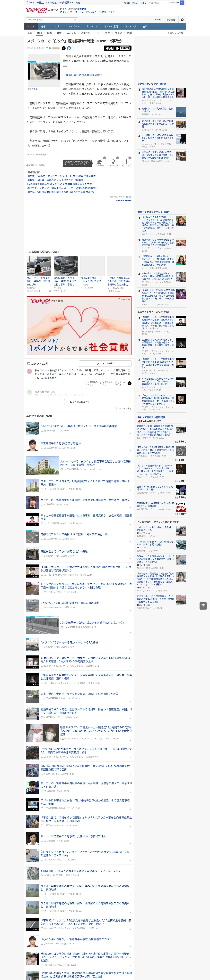The image size is (210, 980).
Task: Toggle the コメント非表示 checkbox
Action: click(x=115, y=409)
